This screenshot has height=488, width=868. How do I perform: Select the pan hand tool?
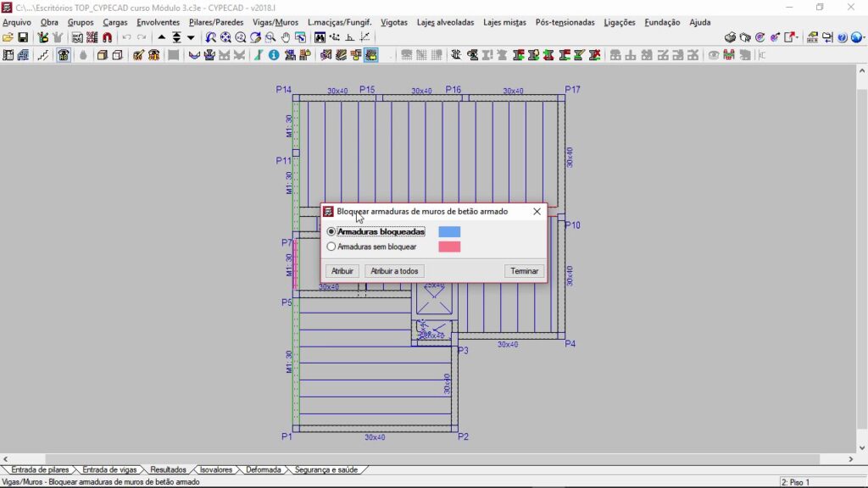[x=286, y=37]
